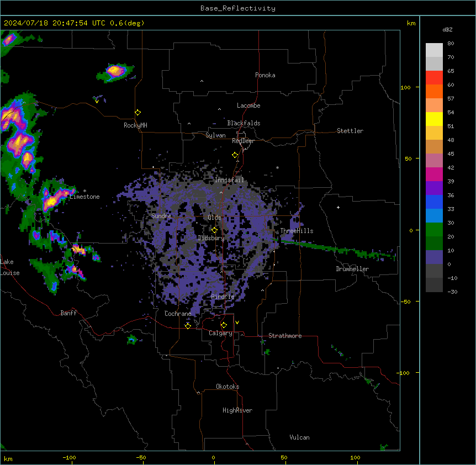Image resolution: width=476 pixels, height=465 pixels.
Task: Click the Blackfalds city label
Action: click(244, 123)
